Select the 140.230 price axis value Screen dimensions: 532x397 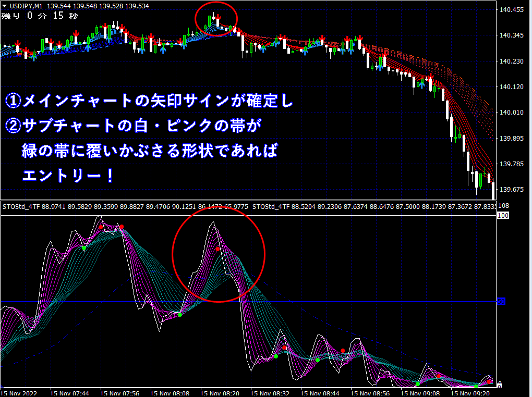click(x=512, y=61)
